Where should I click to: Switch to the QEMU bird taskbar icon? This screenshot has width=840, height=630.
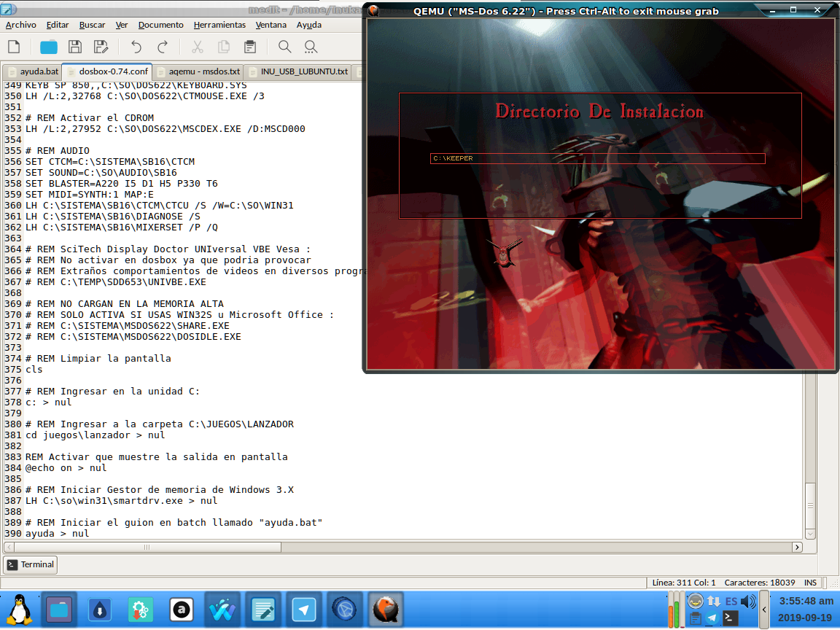coord(386,610)
